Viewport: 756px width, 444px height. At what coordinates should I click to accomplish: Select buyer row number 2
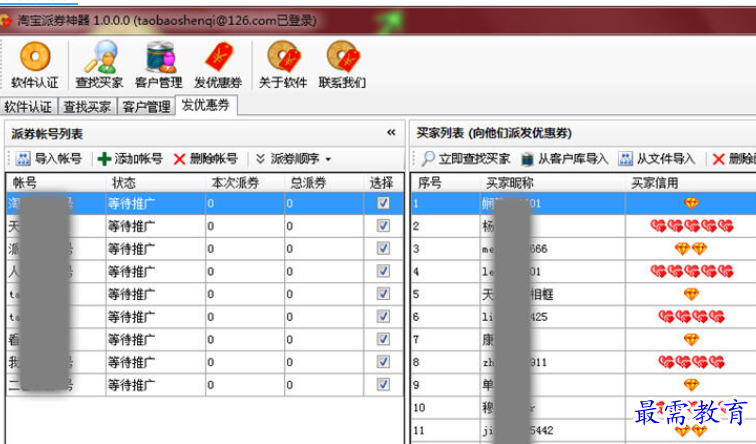point(583,226)
